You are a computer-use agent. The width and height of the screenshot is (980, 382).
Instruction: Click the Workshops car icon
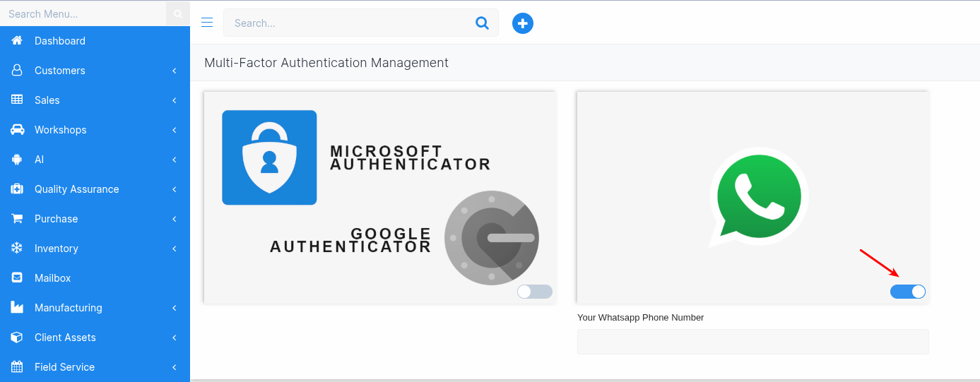17,130
